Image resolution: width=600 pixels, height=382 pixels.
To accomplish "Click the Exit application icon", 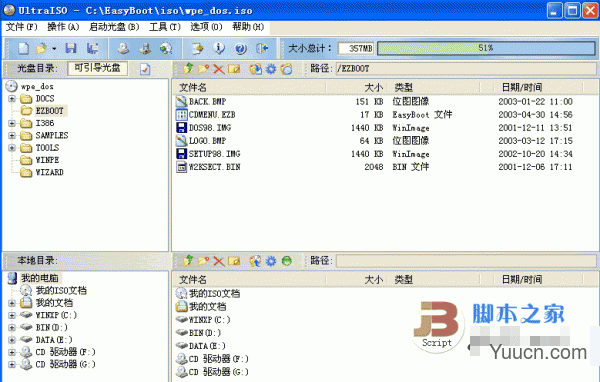I will coord(262,48).
